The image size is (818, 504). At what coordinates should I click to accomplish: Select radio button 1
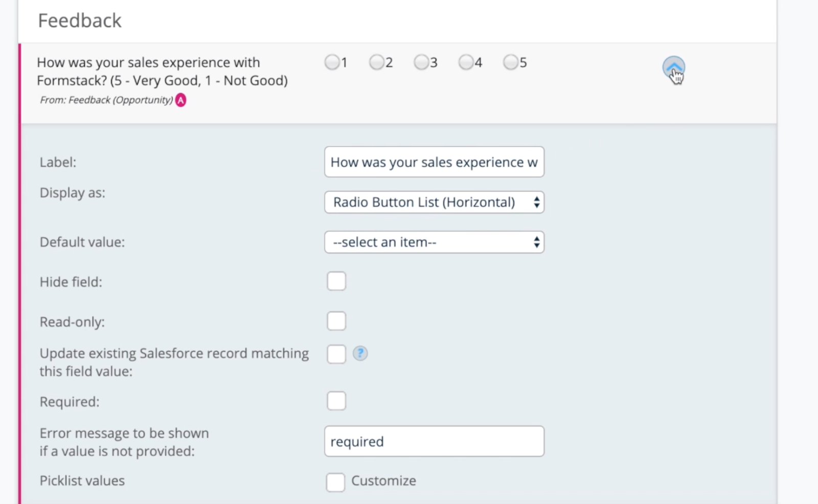pos(332,62)
